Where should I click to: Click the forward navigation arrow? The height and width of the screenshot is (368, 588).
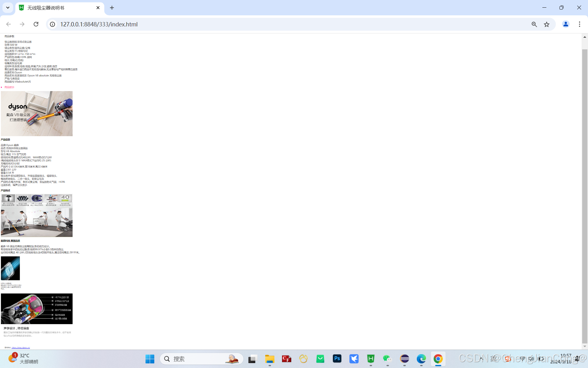22,24
